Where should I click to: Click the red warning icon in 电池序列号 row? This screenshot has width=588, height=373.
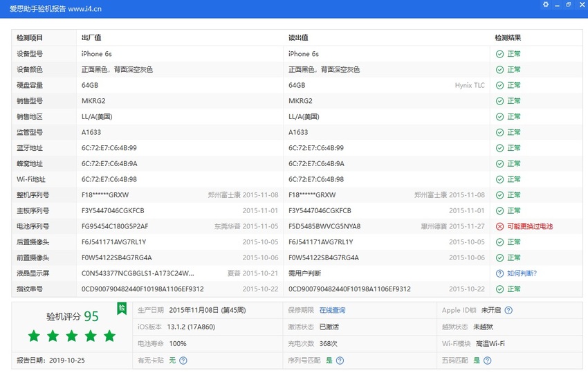[499, 227]
